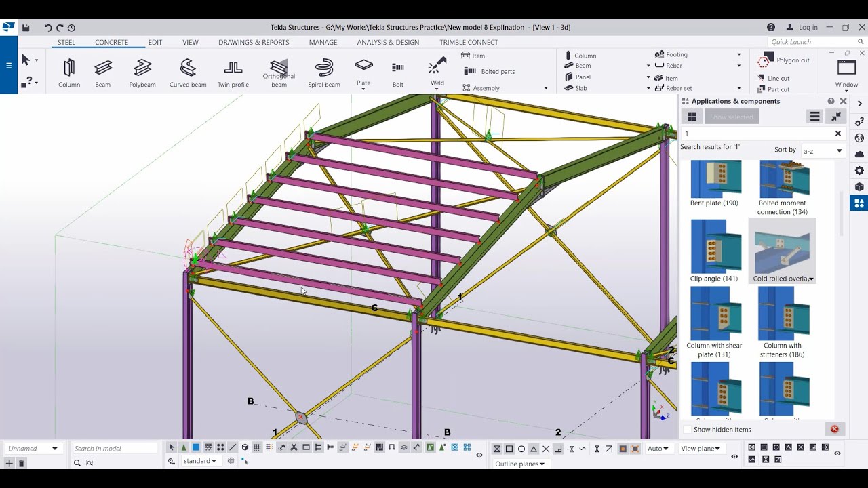The height and width of the screenshot is (488, 868).
Task: Select the Spiral beam tool
Action: click(x=324, y=73)
